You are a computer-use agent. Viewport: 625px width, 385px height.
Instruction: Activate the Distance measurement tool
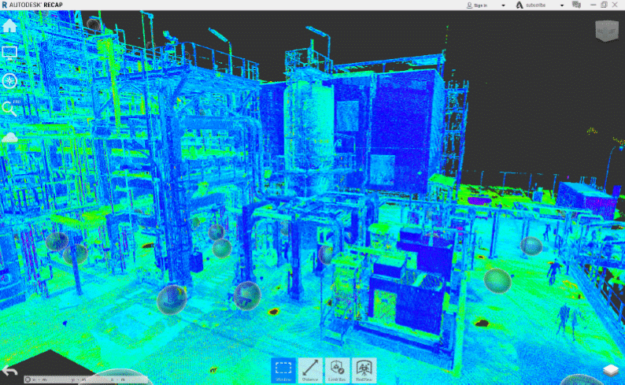click(x=310, y=370)
